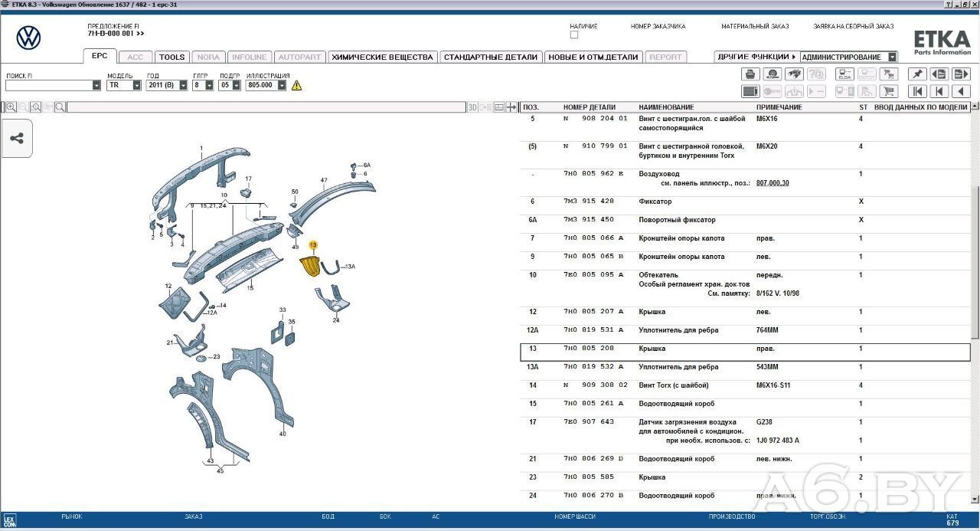Expand the Иллюстрация dropdown showing 805-000

tap(282, 86)
